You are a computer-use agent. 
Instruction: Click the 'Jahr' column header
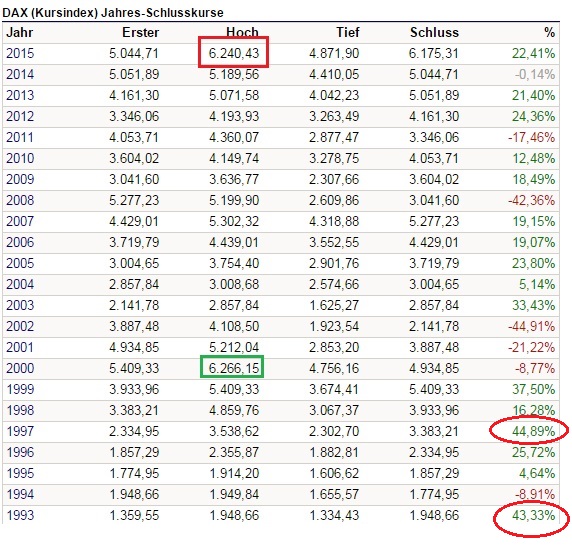click(20, 32)
